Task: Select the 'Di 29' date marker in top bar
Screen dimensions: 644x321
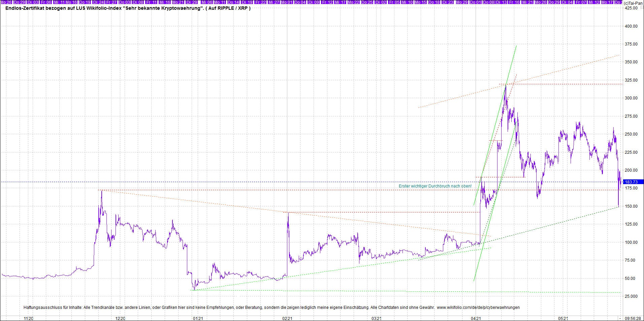Action: [192, 2]
